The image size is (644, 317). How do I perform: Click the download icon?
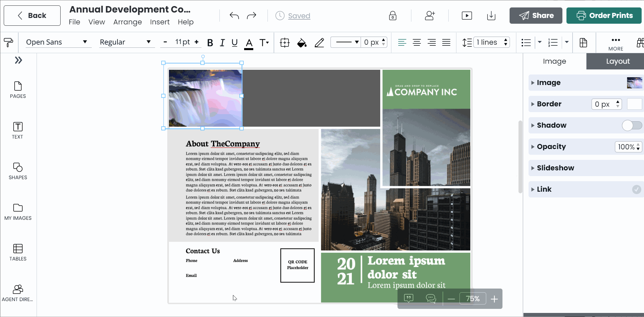click(x=491, y=16)
